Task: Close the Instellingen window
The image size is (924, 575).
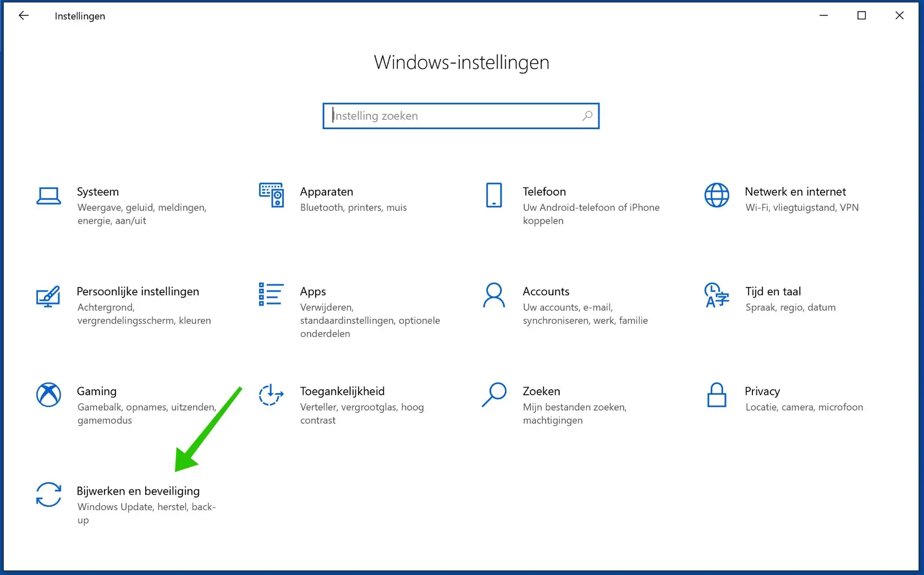Action: point(899,15)
